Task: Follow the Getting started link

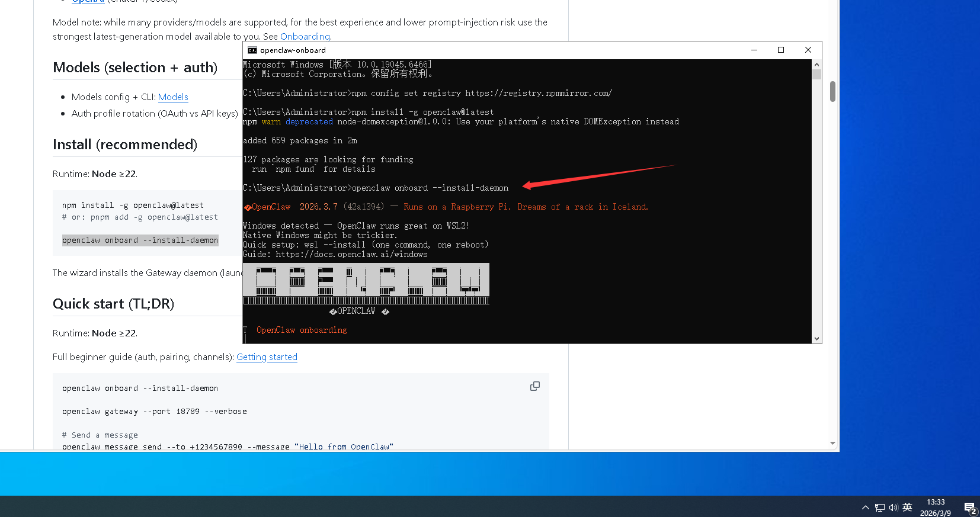Action: (267, 357)
